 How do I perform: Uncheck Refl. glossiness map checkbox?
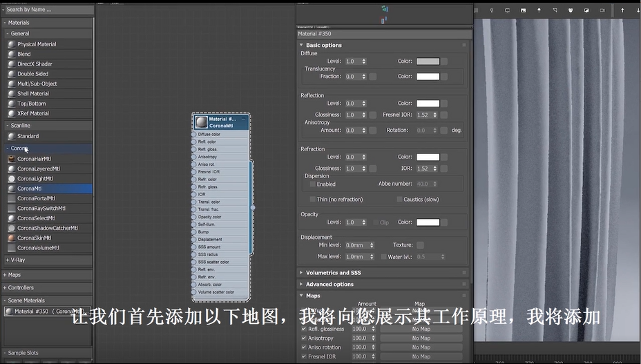click(x=304, y=329)
